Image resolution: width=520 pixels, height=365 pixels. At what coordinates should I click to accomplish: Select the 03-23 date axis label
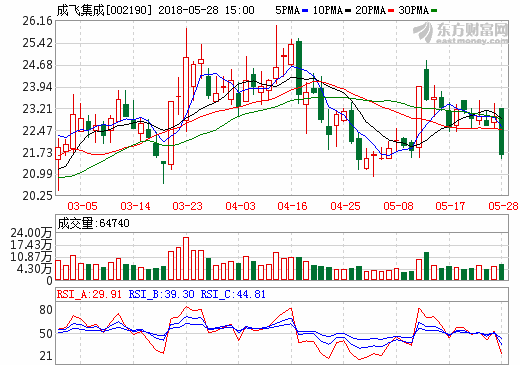(187, 206)
